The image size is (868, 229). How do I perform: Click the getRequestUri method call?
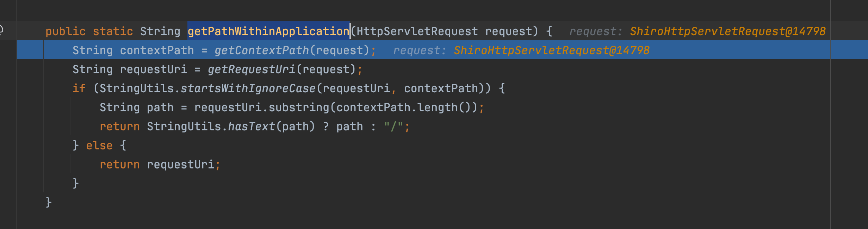point(252,69)
